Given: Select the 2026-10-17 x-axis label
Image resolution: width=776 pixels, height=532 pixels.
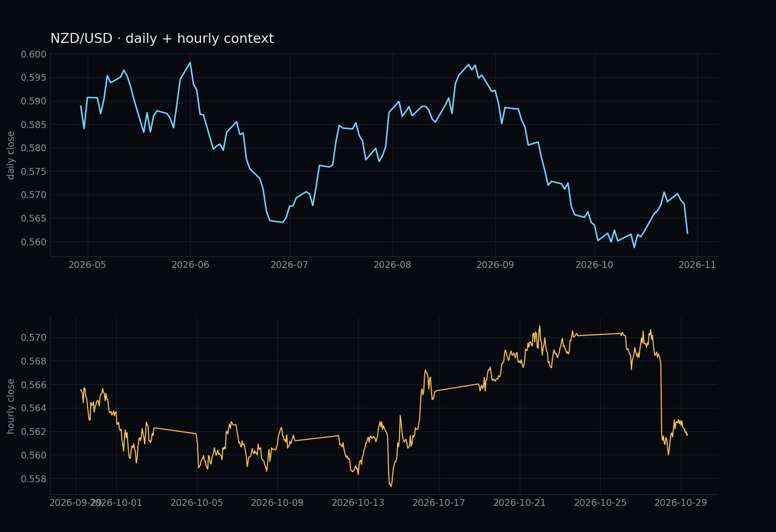Looking at the screenshot, I should tap(439, 503).
